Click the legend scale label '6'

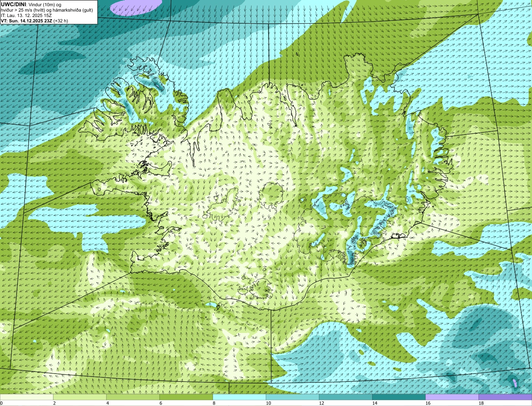click(161, 403)
